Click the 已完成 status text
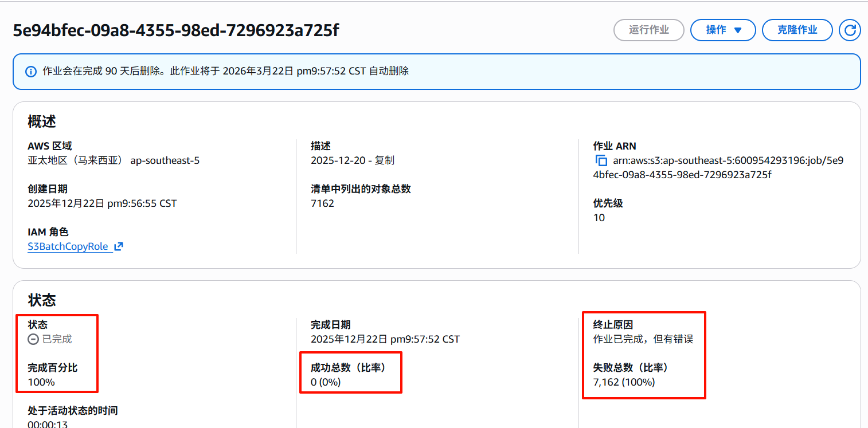 [57, 339]
